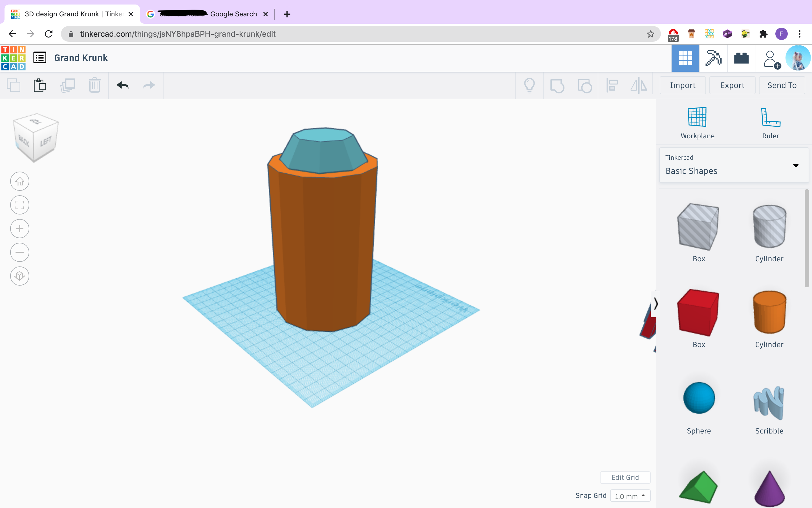Viewport: 812px width, 508px height.
Task: Collapse the shapes panel chevron
Action: pyautogui.click(x=655, y=304)
